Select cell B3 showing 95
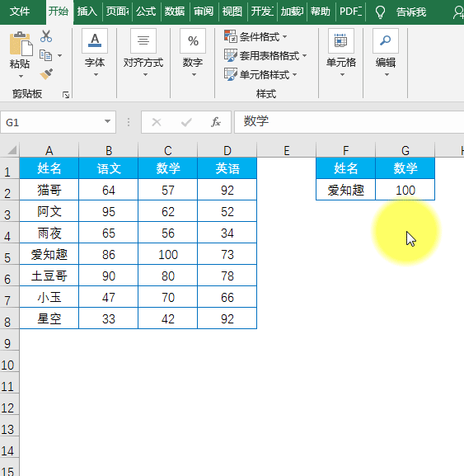 (108, 211)
